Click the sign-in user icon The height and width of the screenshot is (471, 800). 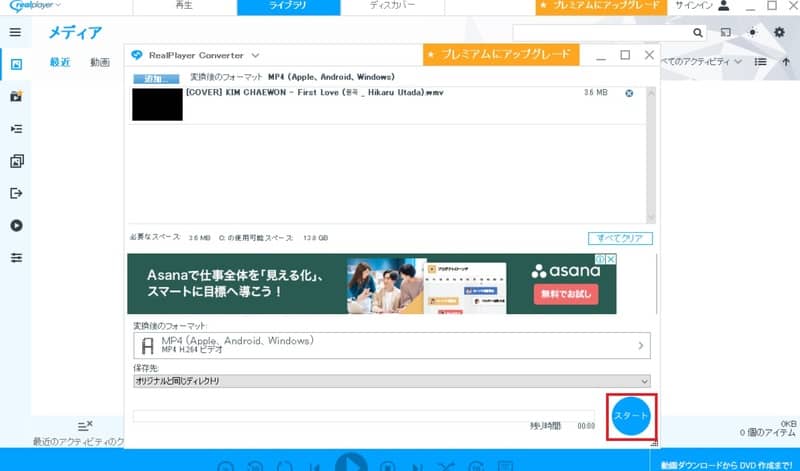coord(723,6)
